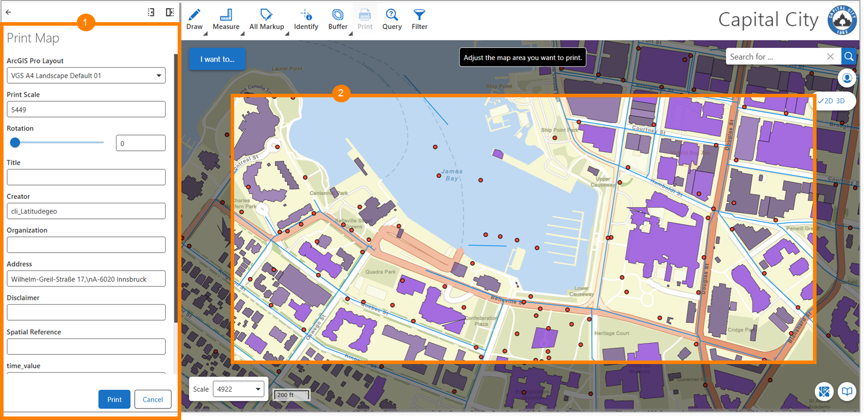Click the Print Scale input field
Screen dimensions: 868x420
86,109
